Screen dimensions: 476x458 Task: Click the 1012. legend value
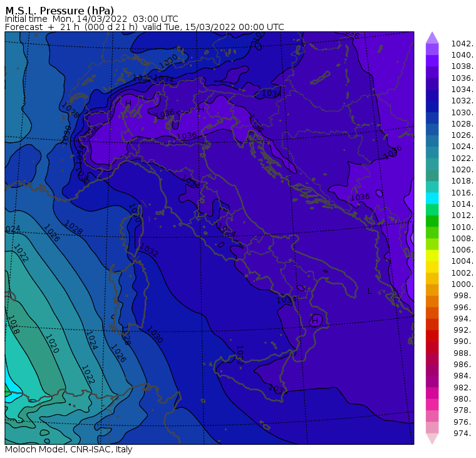(462, 216)
